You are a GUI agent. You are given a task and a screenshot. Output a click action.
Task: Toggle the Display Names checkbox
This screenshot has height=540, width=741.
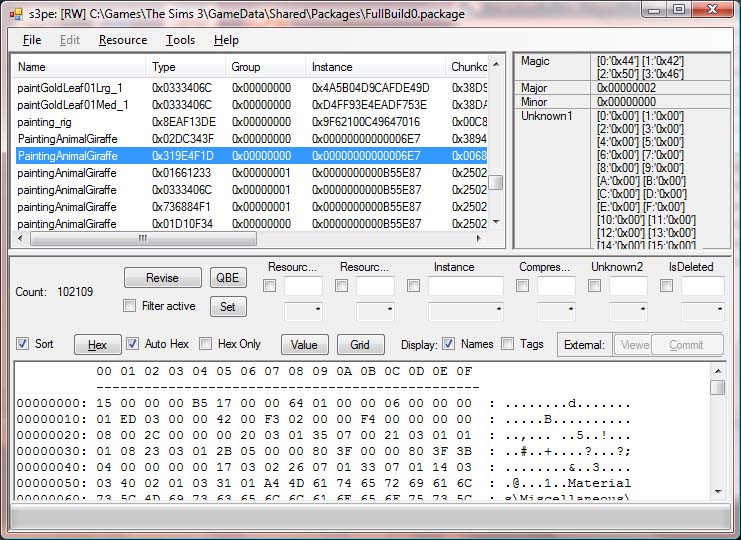click(x=448, y=344)
